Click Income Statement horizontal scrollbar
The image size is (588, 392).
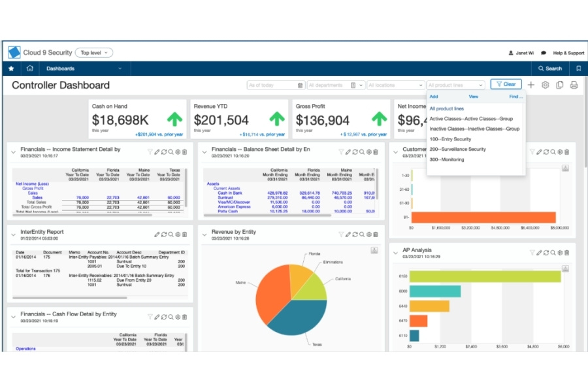pyautogui.click(x=83, y=216)
